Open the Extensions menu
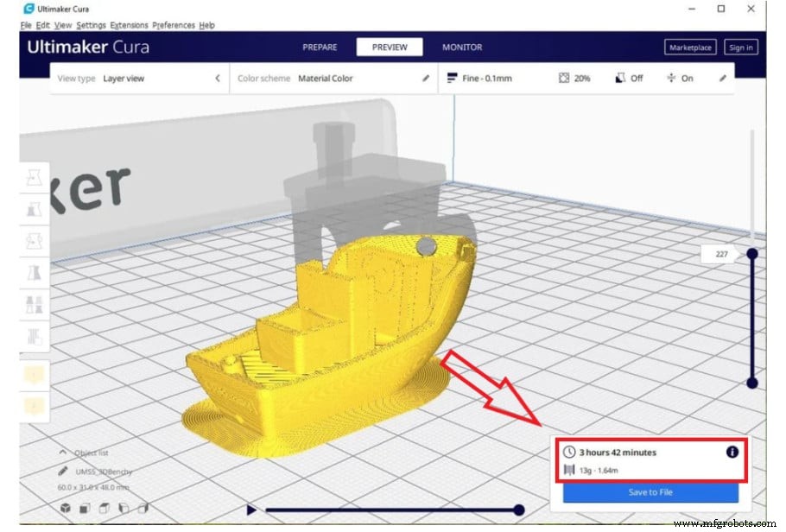 click(x=129, y=25)
